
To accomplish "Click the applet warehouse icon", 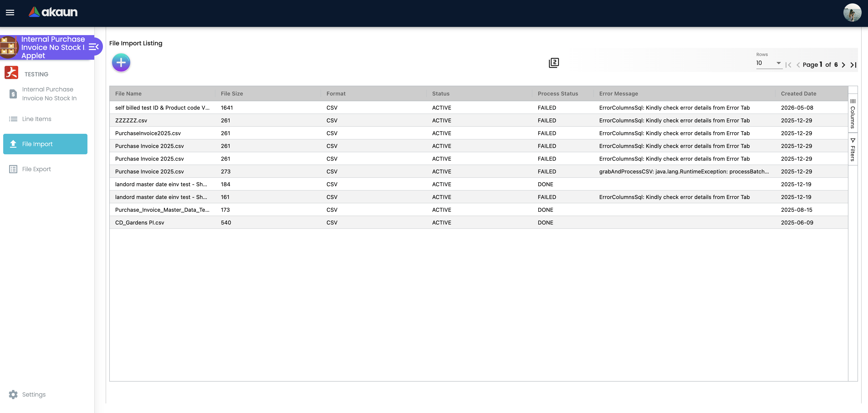I will pyautogui.click(x=9, y=47).
